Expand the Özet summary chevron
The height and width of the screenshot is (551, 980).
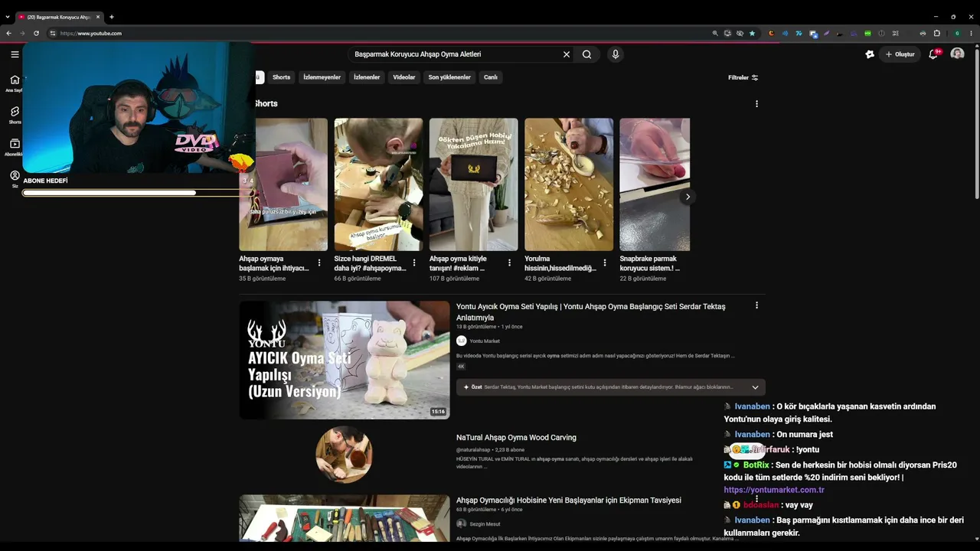755,387
